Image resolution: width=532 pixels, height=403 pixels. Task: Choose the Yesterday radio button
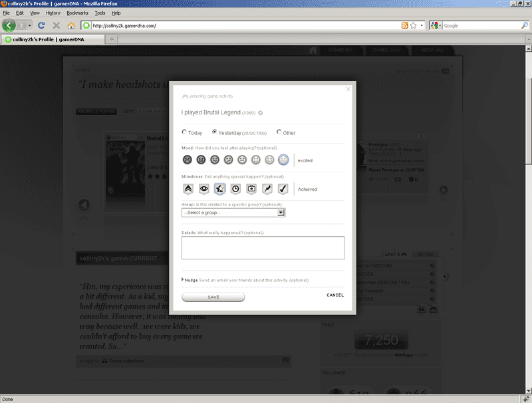click(214, 132)
